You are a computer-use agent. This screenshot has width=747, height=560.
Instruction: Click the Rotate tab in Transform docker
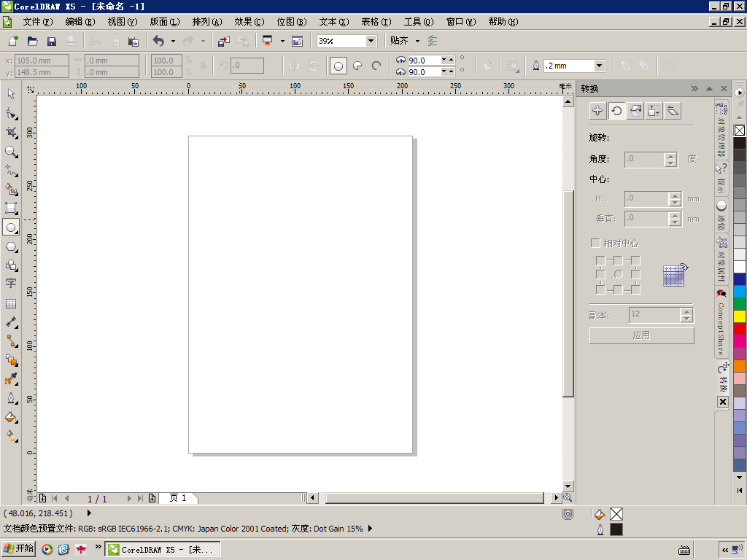(x=616, y=111)
